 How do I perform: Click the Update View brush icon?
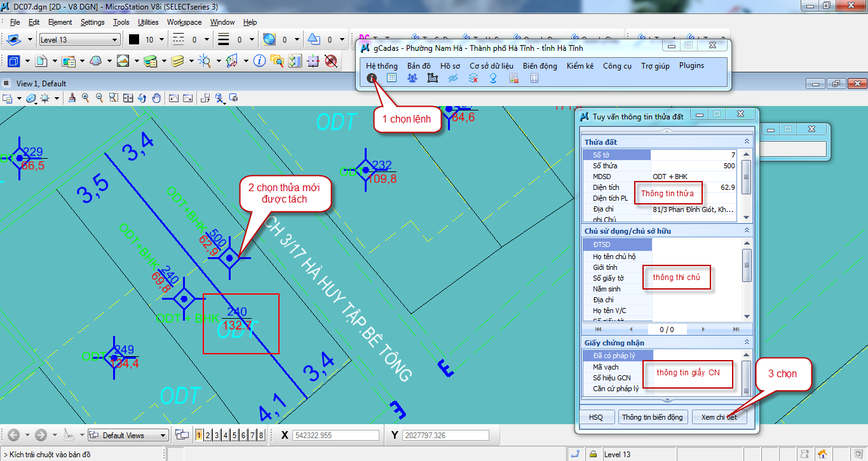point(72,98)
